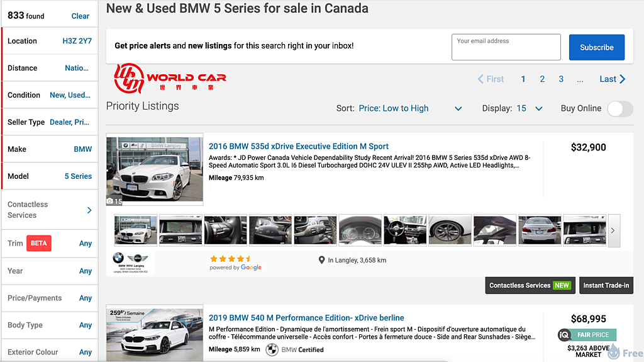This screenshot has width=644, height=362.
Task: Click the Last page arrow
Action: tap(623, 79)
